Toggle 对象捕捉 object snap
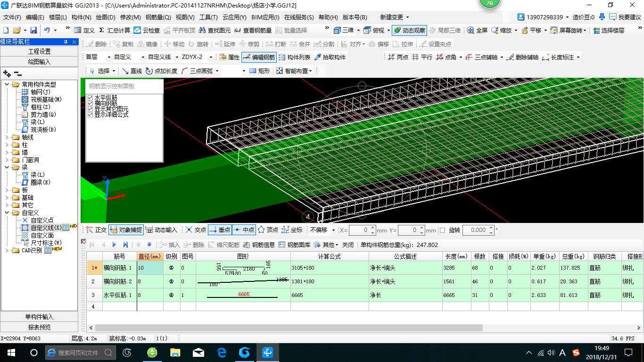 (x=126, y=230)
